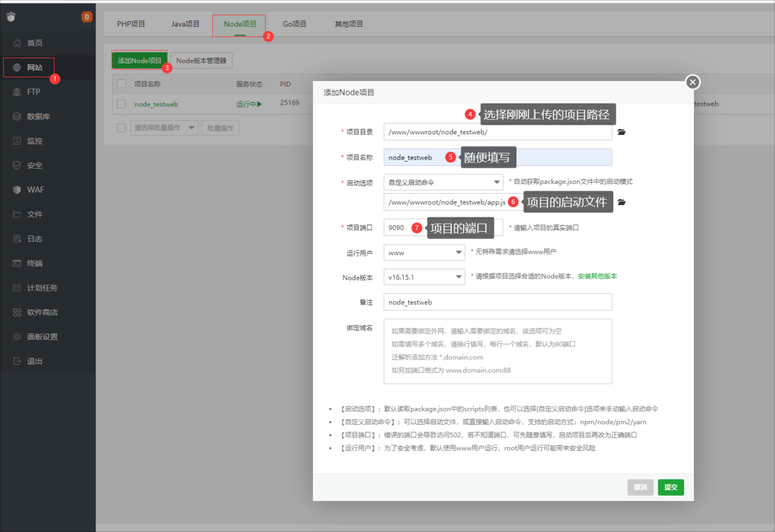775x532 pixels.
Task: Click the folder icon beside startup file path
Action: point(621,202)
